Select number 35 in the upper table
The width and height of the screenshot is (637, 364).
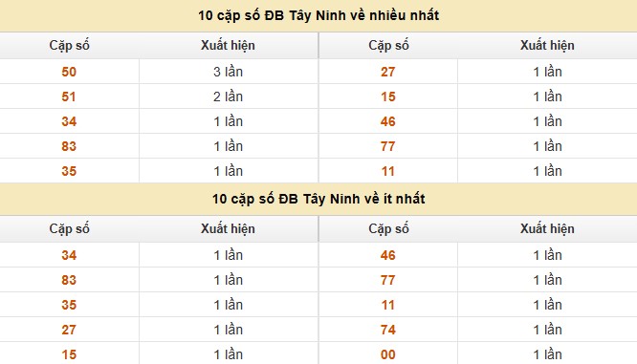pyautogui.click(x=69, y=171)
